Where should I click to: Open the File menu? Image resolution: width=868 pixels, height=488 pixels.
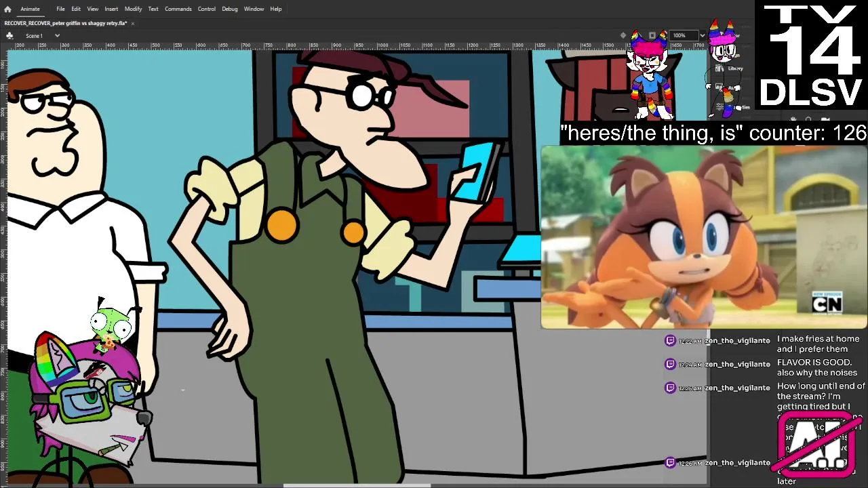click(x=60, y=9)
